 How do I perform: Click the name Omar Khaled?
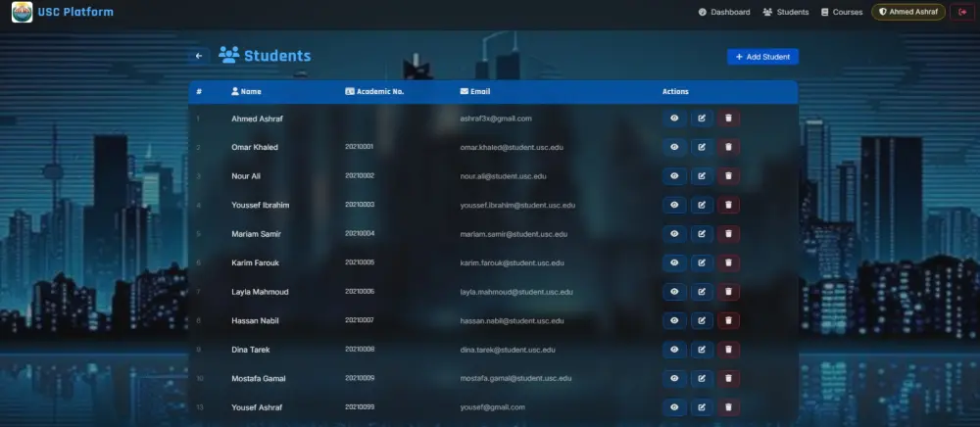tap(255, 147)
